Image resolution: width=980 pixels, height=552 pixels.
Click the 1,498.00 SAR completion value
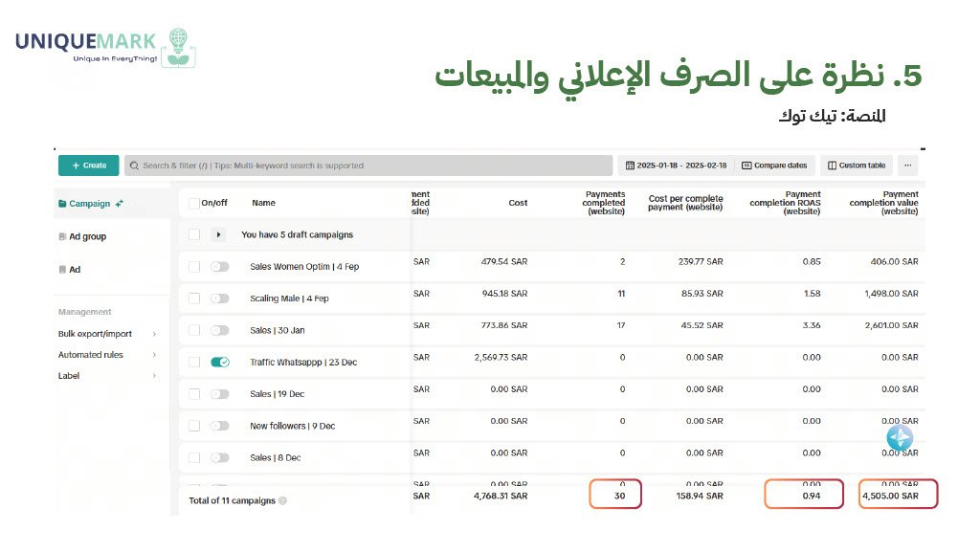(x=891, y=294)
